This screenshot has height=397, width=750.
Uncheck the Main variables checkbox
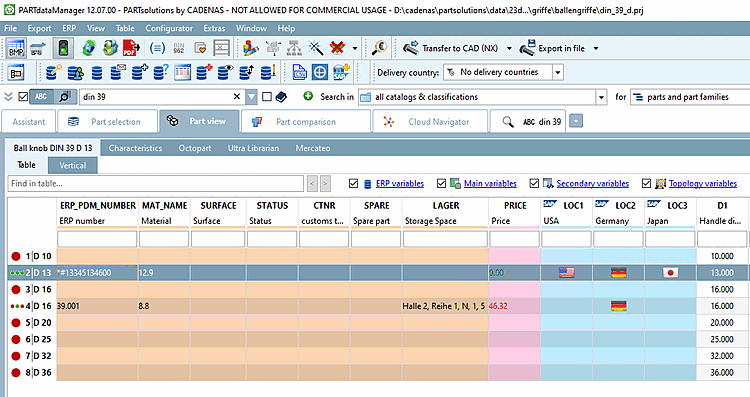point(441,183)
